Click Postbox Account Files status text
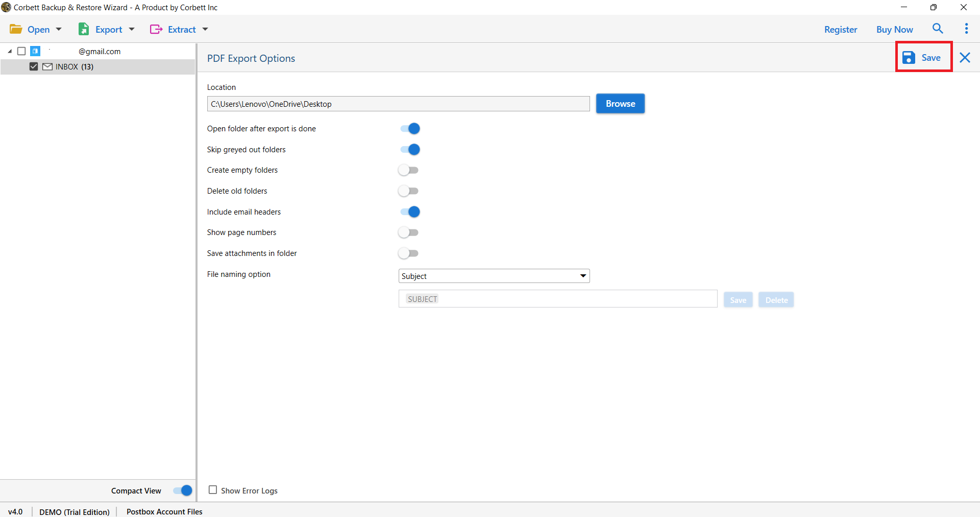980x517 pixels. [164, 511]
